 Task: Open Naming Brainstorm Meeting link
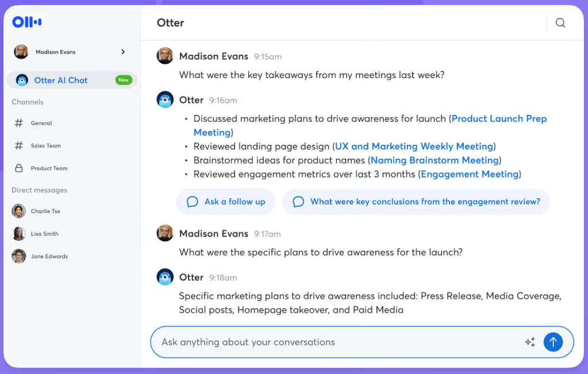(435, 160)
